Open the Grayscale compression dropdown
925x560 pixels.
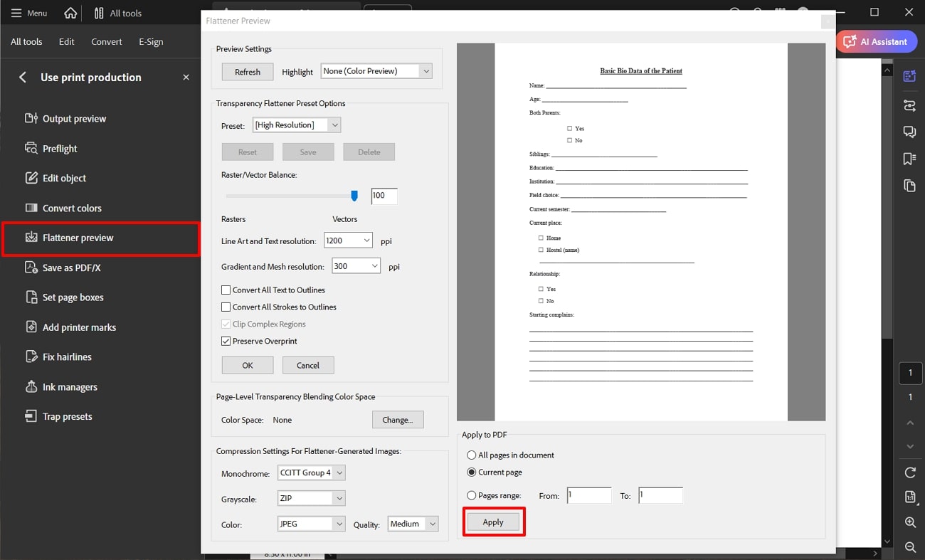(x=312, y=499)
